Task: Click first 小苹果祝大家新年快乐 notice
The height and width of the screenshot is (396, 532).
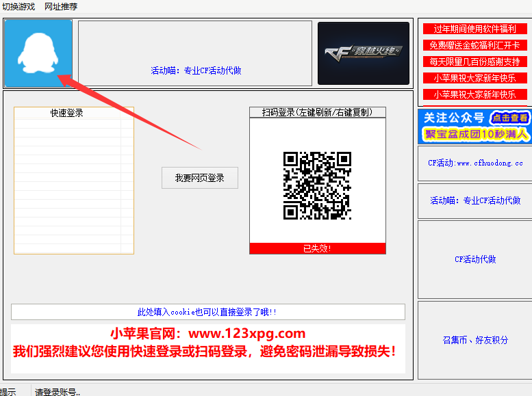Action: [x=474, y=78]
